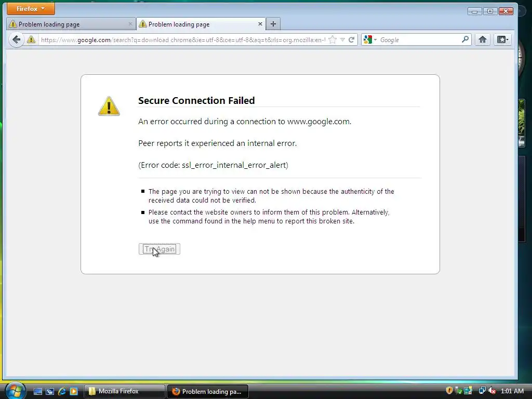The image size is (532, 399).
Task: Close the first inactive tab
Action: point(130,24)
